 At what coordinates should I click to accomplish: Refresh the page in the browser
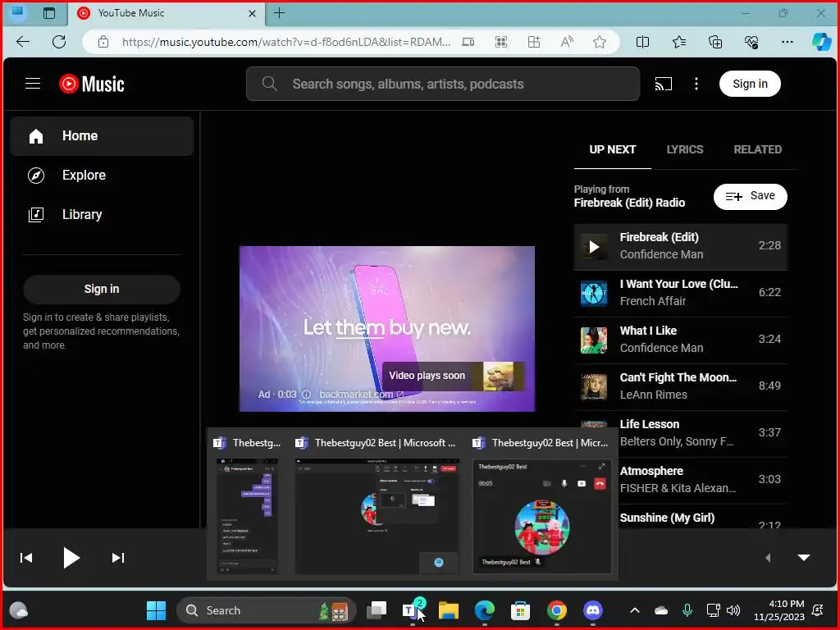coord(59,42)
